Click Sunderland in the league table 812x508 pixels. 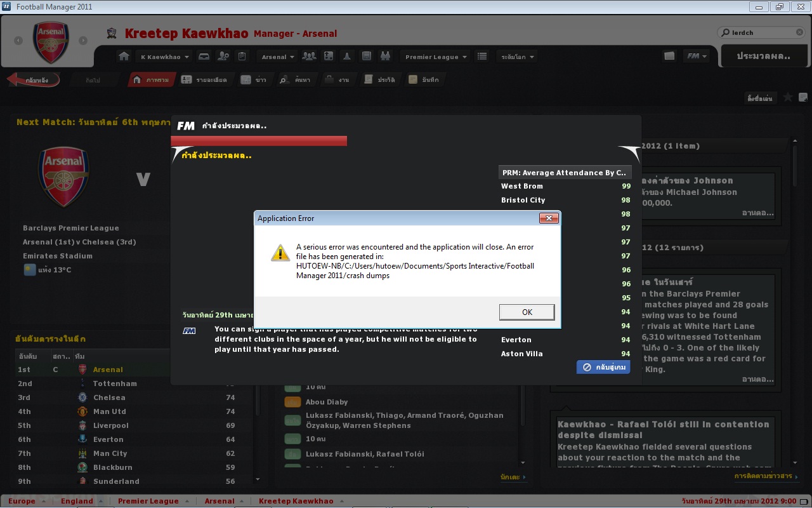click(x=116, y=481)
